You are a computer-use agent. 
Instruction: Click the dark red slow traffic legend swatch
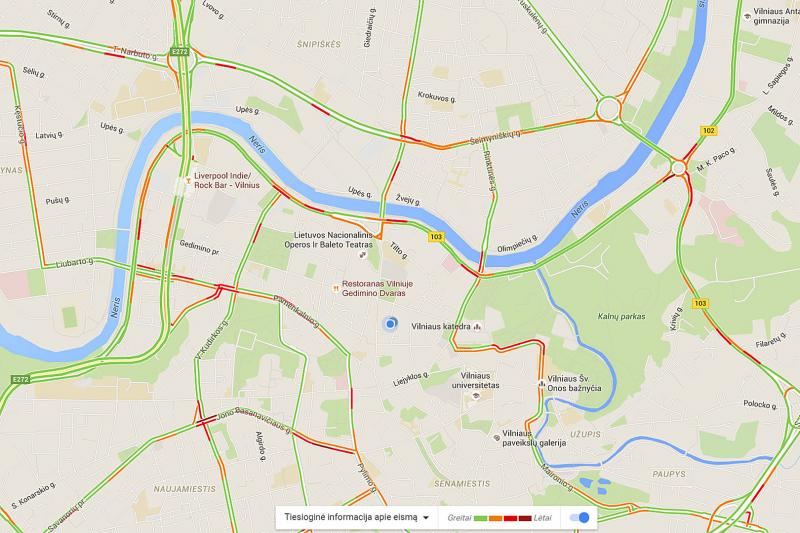[x=525, y=518]
